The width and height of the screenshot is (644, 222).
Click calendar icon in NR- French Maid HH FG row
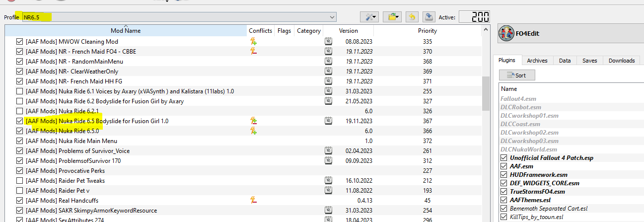(x=328, y=81)
